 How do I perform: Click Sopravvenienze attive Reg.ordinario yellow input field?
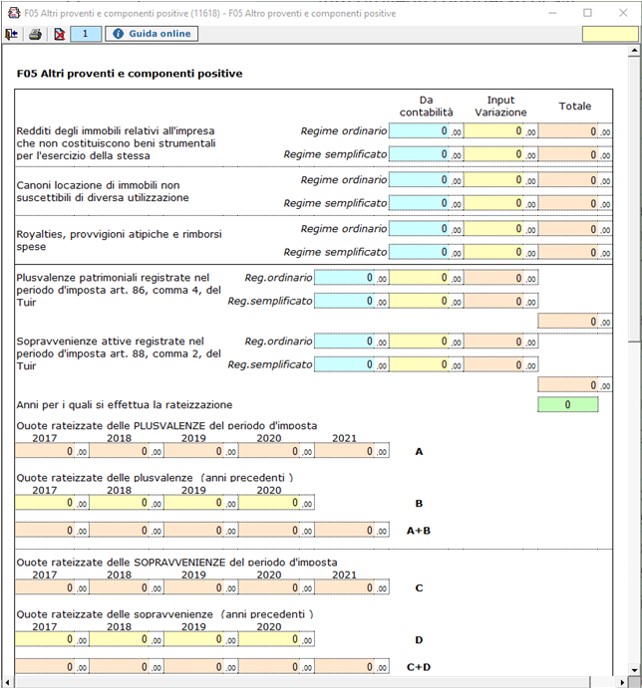[426, 341]
